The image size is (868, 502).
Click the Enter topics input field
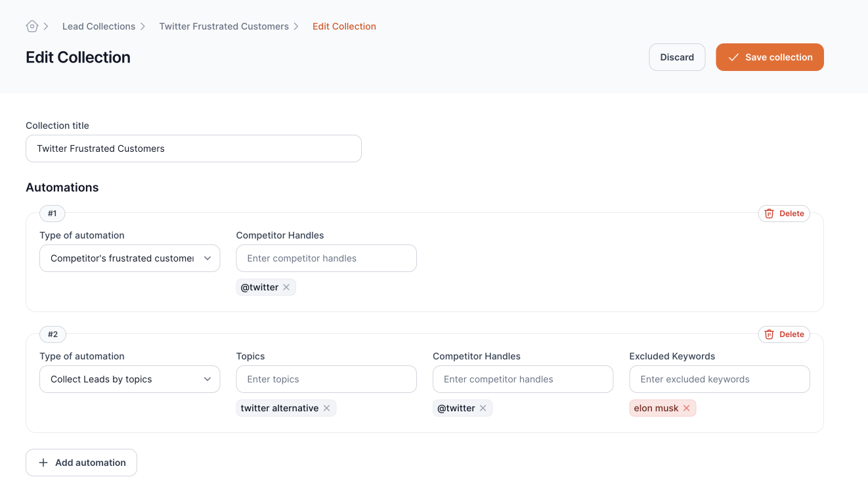pyautogui.click(x=326, y=379)
